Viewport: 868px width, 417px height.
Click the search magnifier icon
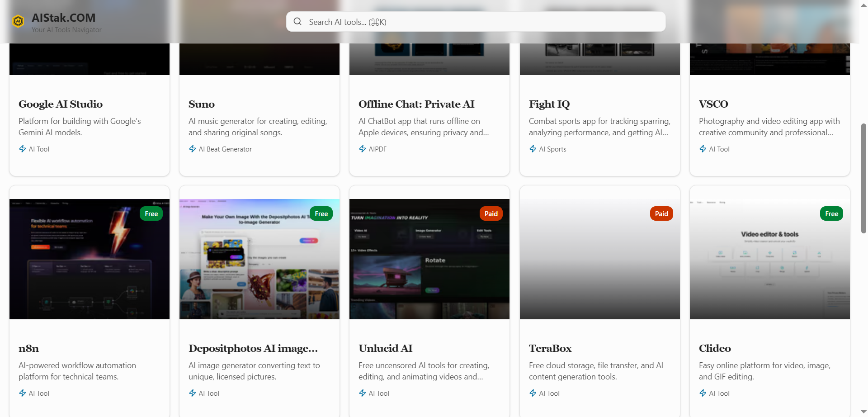(297, 22)
